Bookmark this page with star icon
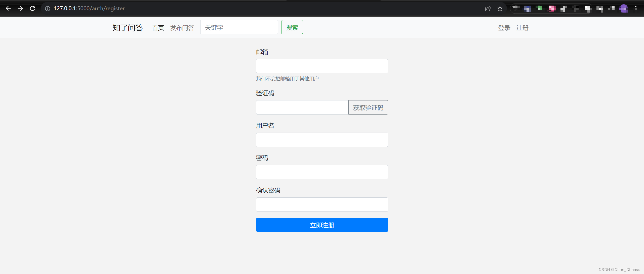The width and height of the screenshot is (644, 274). tap(500, 9)
